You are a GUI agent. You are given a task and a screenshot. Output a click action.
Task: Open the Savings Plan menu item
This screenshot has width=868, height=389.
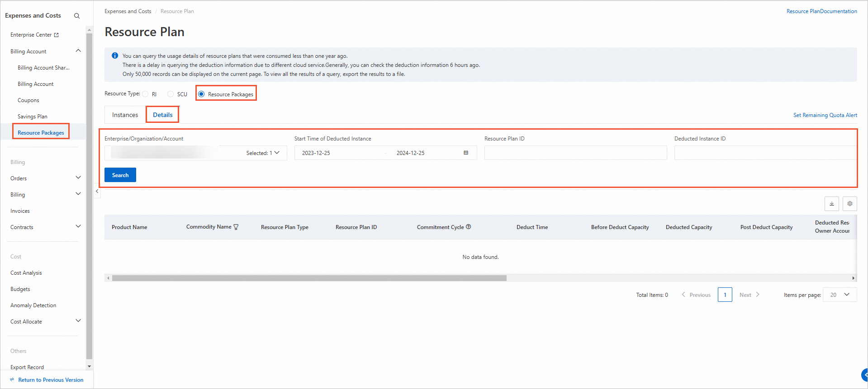pyautogui.click(x=33, y=117)
